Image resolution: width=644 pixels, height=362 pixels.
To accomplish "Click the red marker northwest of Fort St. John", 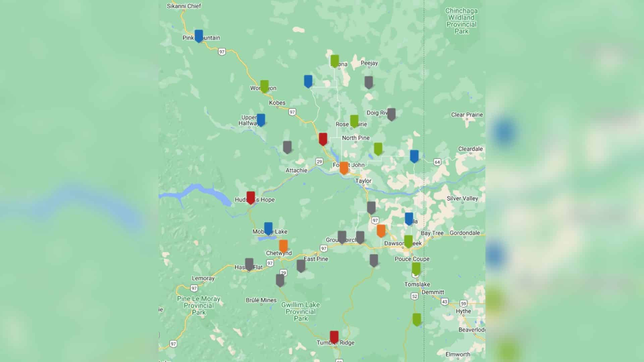I will pyautogui.click(x=323, y=139).
